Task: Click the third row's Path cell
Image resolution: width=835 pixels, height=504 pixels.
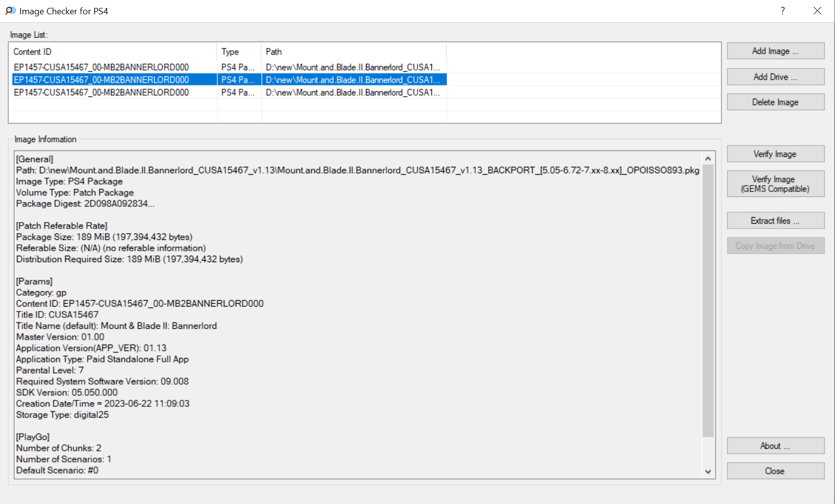Action: [353, 92]
